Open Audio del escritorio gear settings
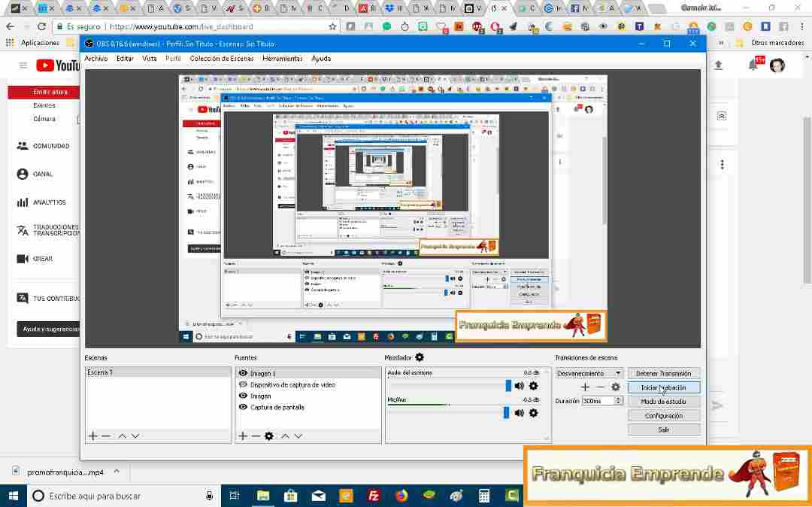The height and width of the screenshot is (507, 812). (x=533, y=386)
